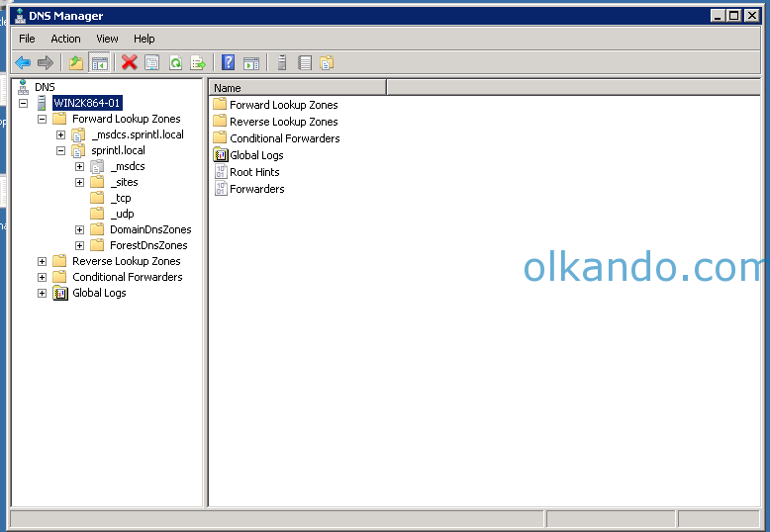Click the Conditional Forwarders folder icon in right pane
Viewport: 770px width, 532px height.
(220, 137)
